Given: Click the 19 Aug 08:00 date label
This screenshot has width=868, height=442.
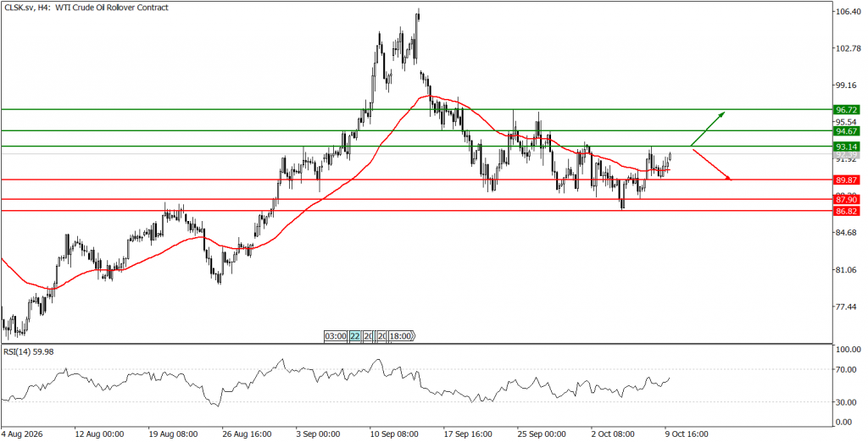Looking at the screenshot, I should pyautogui.click(x=171, y=435).
